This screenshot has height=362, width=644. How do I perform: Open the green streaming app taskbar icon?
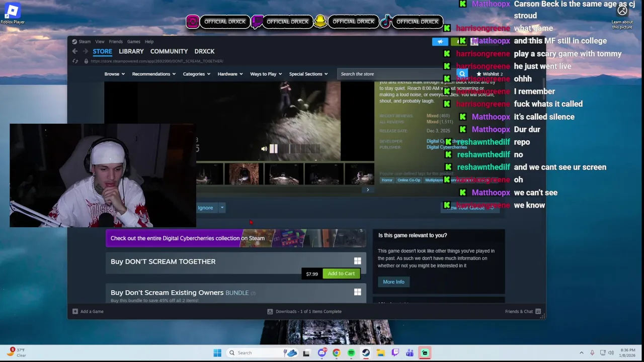click(x=425, y=353)
